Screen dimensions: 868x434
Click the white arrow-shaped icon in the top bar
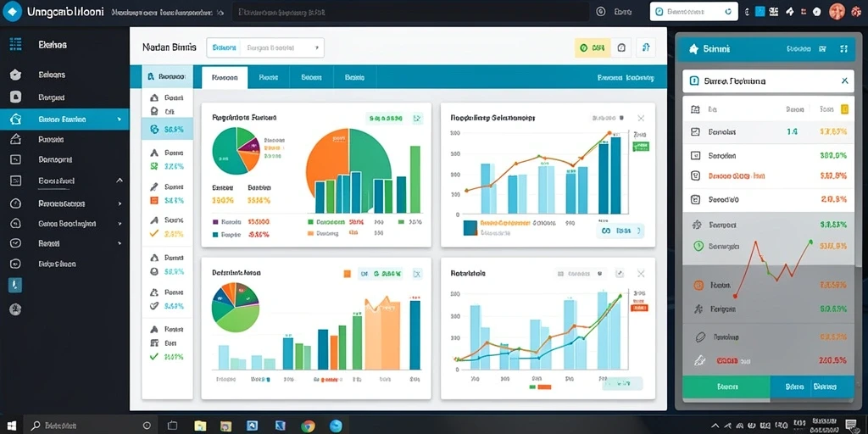pos(790,11)
